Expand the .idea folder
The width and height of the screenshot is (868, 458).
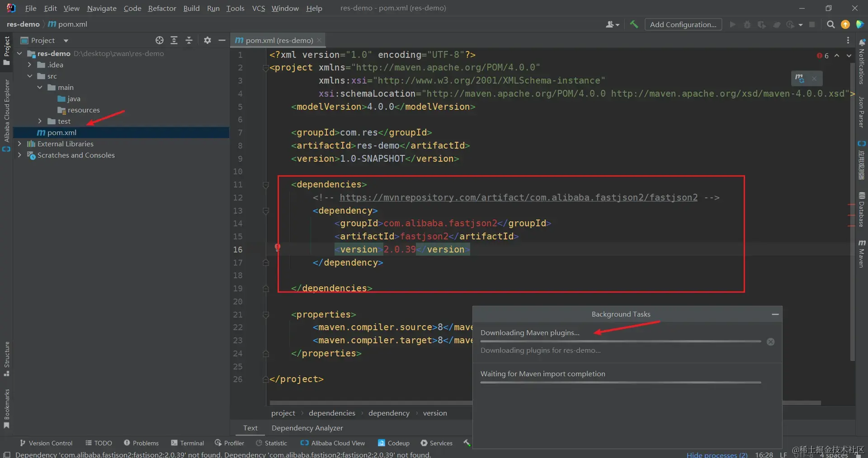pos(29,65)
